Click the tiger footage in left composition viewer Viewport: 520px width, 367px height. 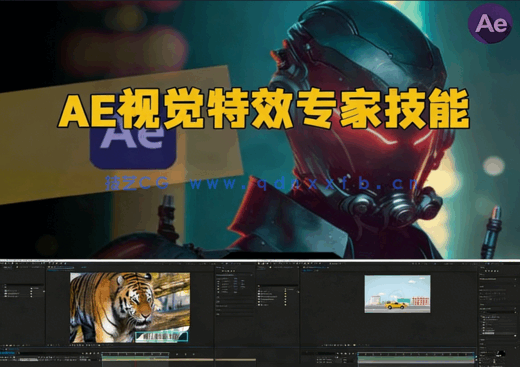coord(130,307)
